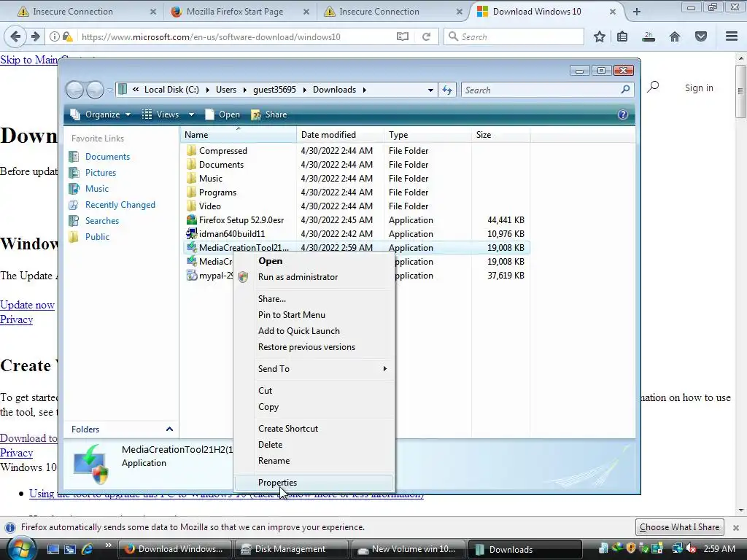Open Properties from the context menu
747x560 pixels.
pyautogui.click(x=277, y=483)
